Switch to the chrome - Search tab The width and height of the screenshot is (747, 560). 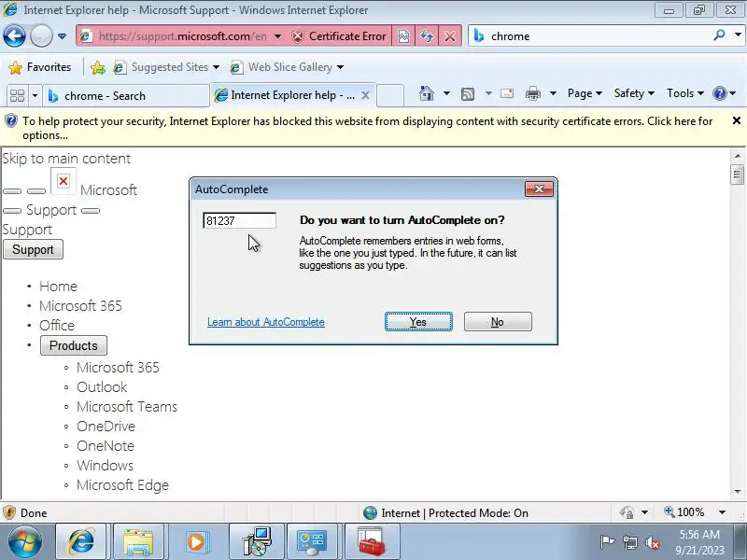click(x=126, y=96)
